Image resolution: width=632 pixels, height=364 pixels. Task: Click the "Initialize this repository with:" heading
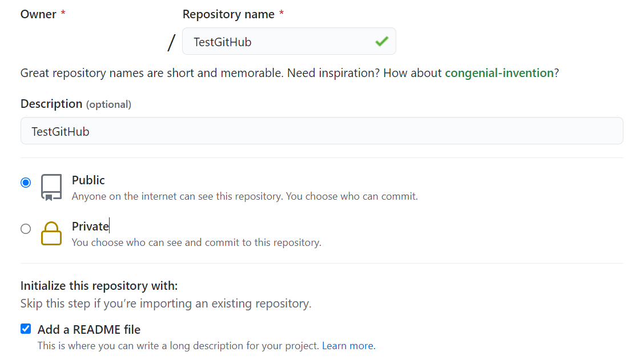99,285
